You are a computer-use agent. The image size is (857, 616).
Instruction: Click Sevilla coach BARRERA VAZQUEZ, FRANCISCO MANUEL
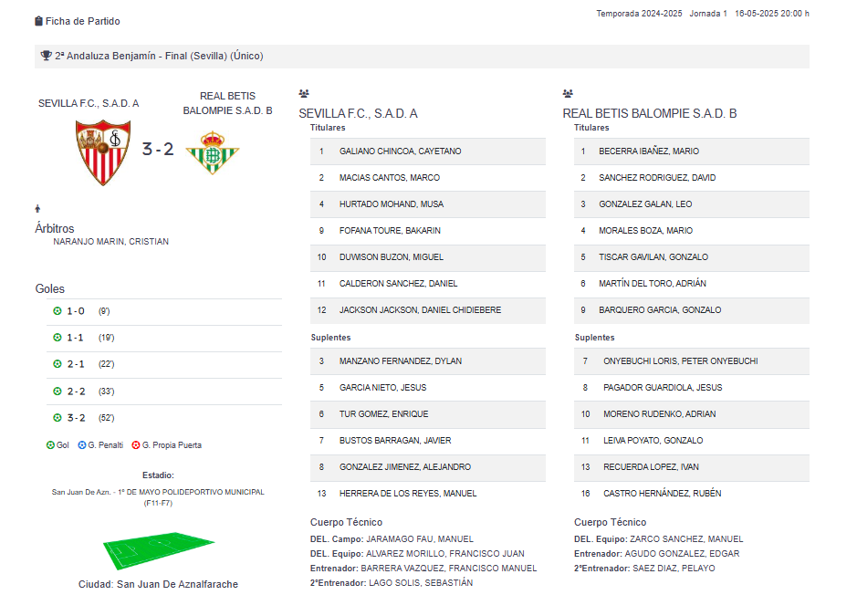click(449, 569)
